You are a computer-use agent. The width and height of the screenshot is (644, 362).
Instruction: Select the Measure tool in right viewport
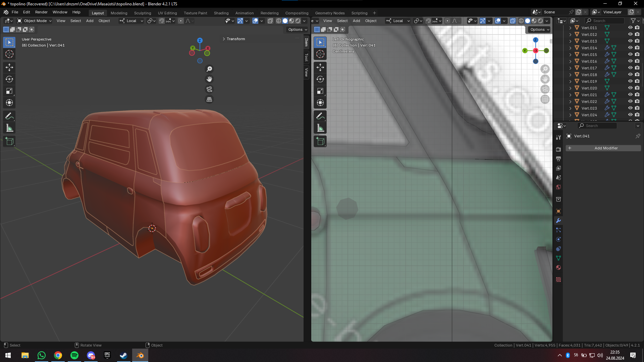320,128
